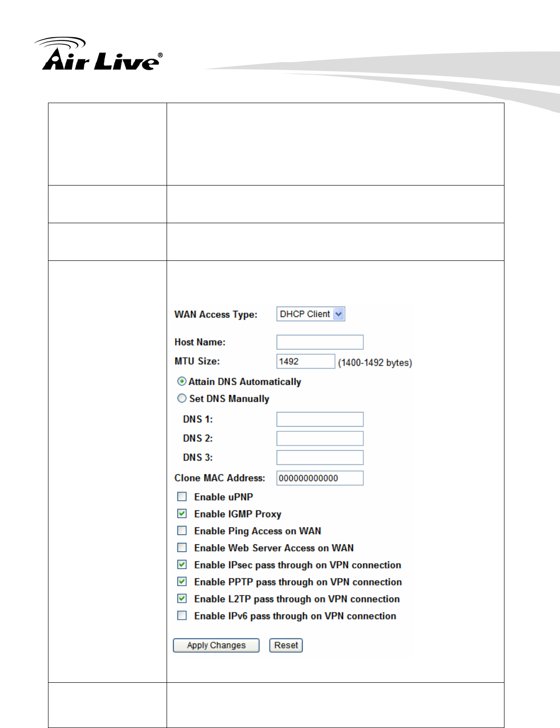The width and height of the screenshot is (560, 728).
Task: Click the 'Clone MAC Address:' label
Action: 220,478
